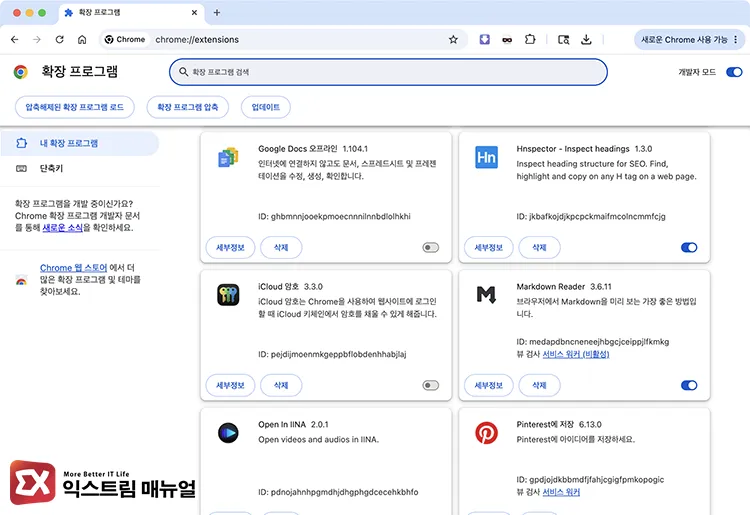Open the downloads icon
This screenshot has width=750, height=515.
[586, 40]
